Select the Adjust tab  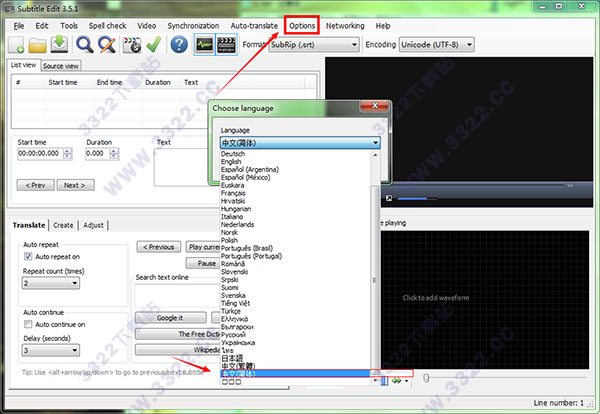click(x=93, y=225)
